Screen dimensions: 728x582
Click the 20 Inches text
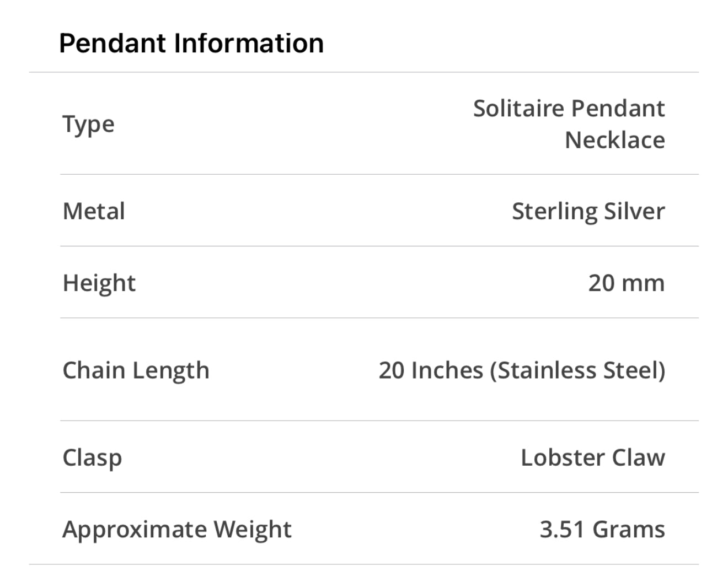pos(431,370)
